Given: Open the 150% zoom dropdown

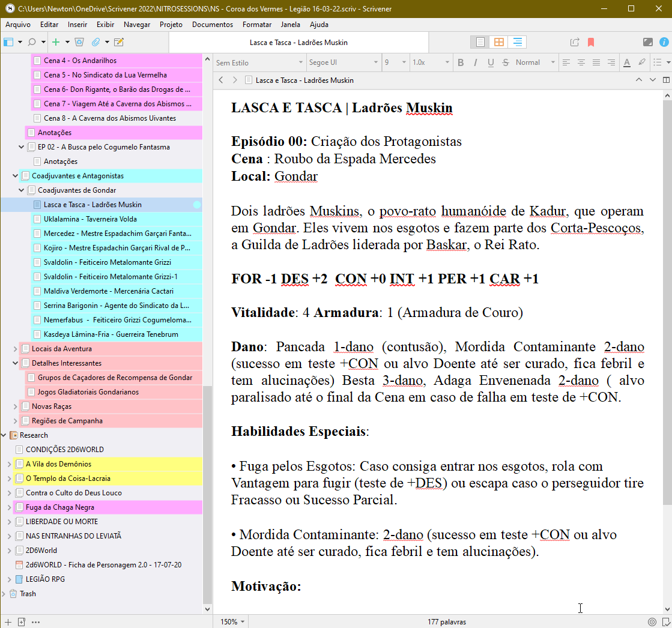Looking at the screenshot, I should click(232, 622).
